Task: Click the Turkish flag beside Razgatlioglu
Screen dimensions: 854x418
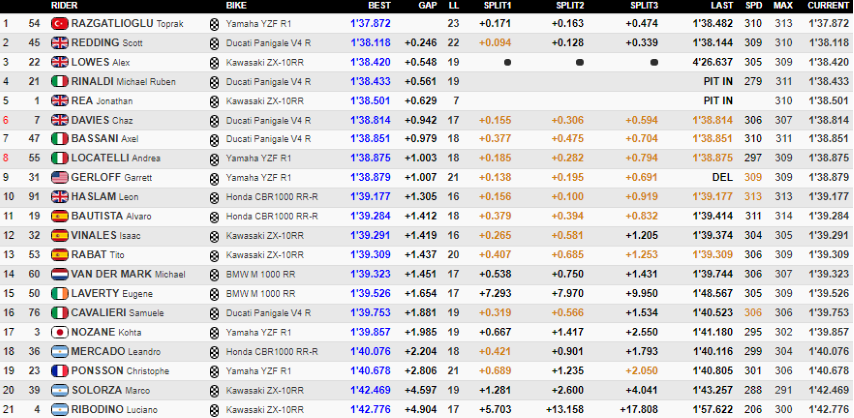Action: pos(59,23)
